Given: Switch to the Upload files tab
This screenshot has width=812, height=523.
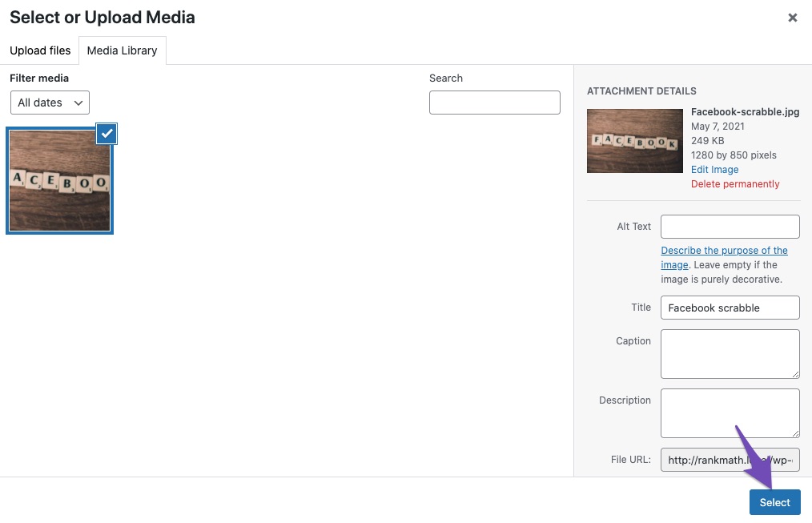Looking at the screenshot, I should [40, 50].
